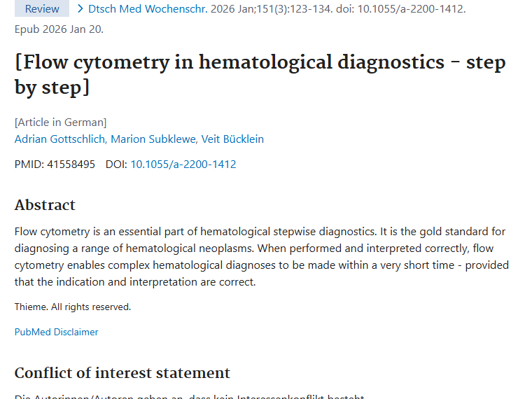Open author Adrian Gottschlich's link
Screen dimensions: 532x399
(x=60, y=139)
